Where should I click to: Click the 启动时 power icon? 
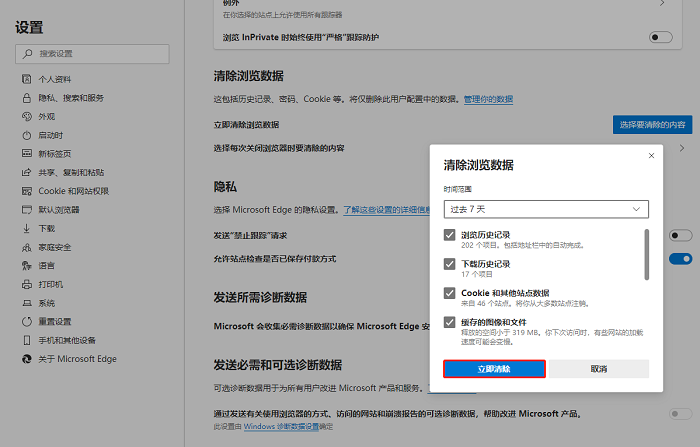click(x=26, y=135)
